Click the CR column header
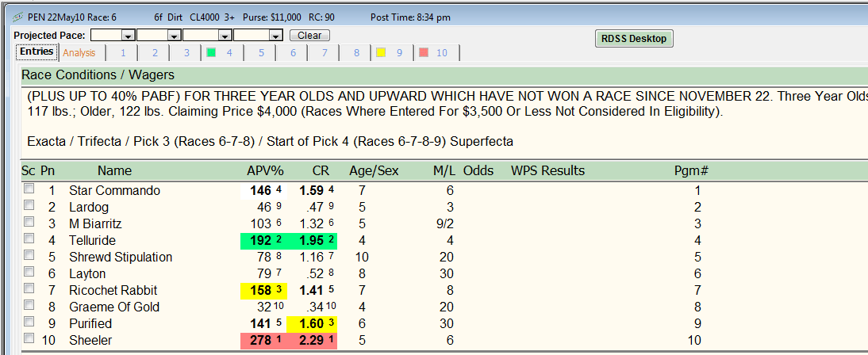Image resolution: width=868 pixels, height=355 pixels. pyautogui.click(x=321, y=171)
